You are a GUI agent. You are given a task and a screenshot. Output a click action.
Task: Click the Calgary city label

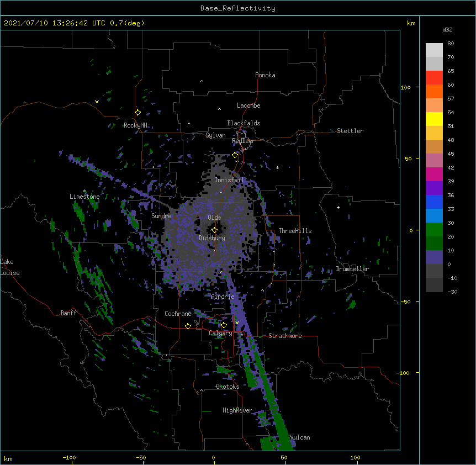pyautogui.click(x=220, y=333)
